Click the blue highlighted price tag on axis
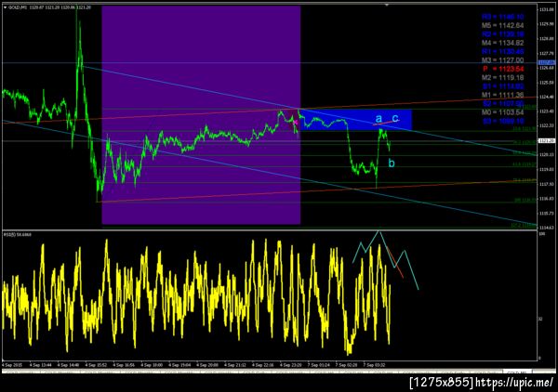Viewport: 558px width, 392px height. click(547, 63)
